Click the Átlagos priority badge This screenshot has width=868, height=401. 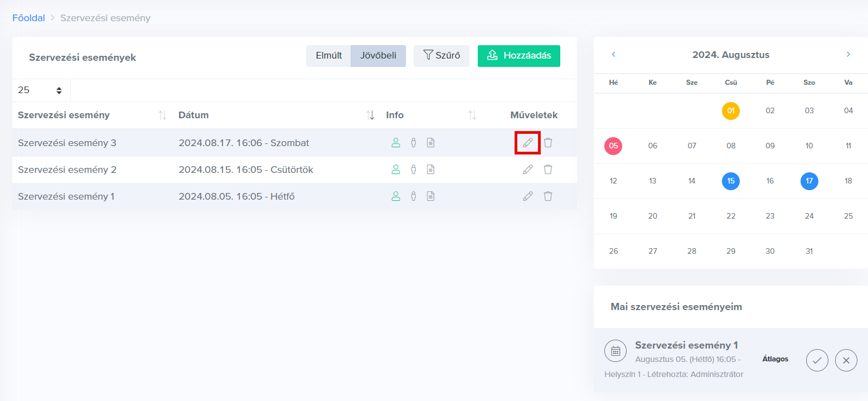click(775, 359)
